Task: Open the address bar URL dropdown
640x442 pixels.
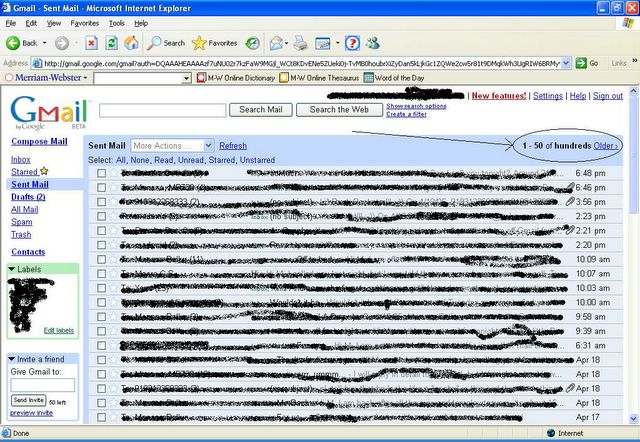Action: [567, 62]
